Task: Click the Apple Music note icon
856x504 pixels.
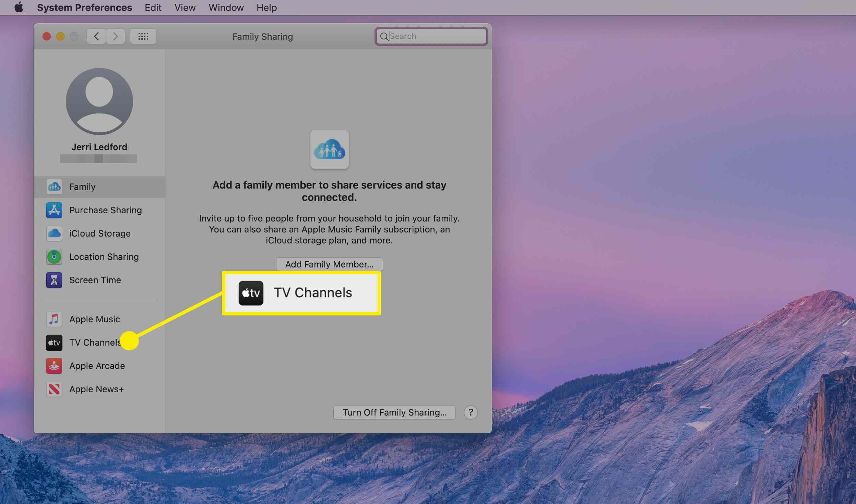Action: 54,319
